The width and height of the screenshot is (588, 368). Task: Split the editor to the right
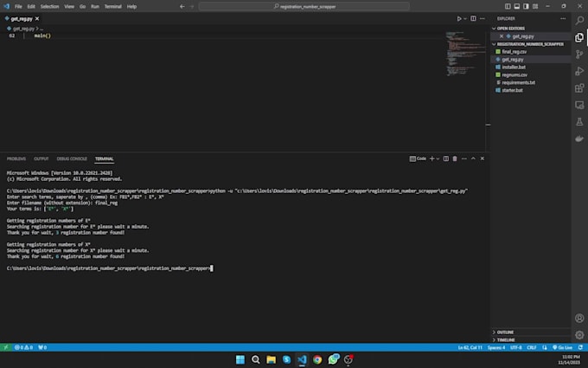point(473,18)
